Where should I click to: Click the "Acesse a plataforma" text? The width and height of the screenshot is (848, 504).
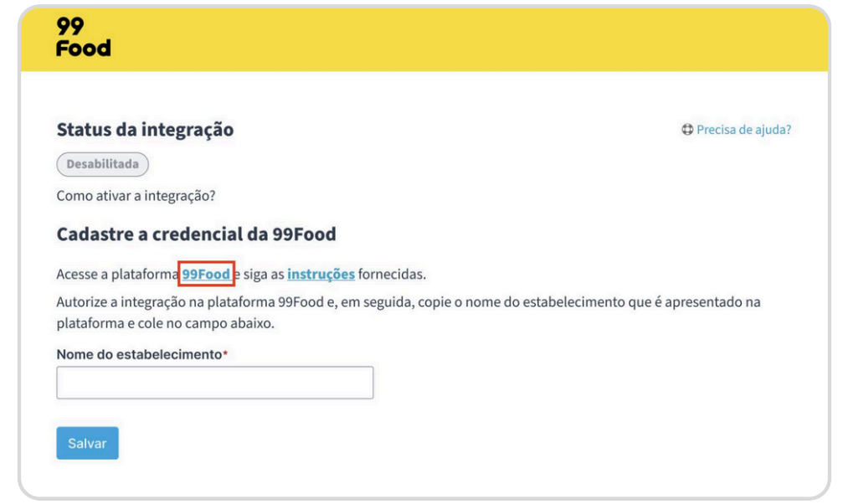[118, 275]
